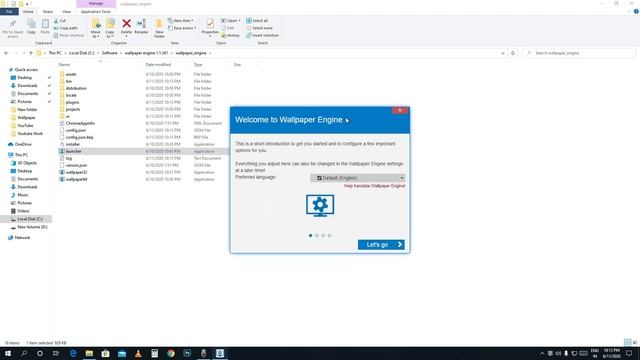Switch to the Home ribbon tab
Viewport: 640px width, 360px height.
[28, 11]
